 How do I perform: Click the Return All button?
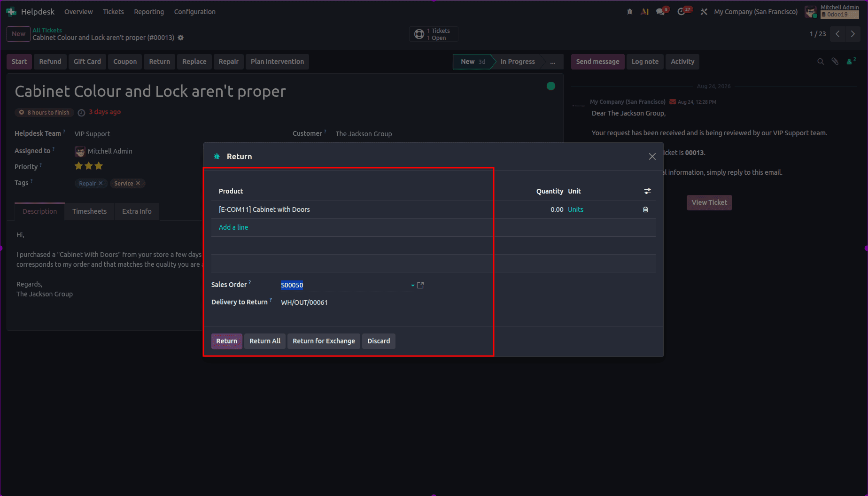[x=265, y=341]
